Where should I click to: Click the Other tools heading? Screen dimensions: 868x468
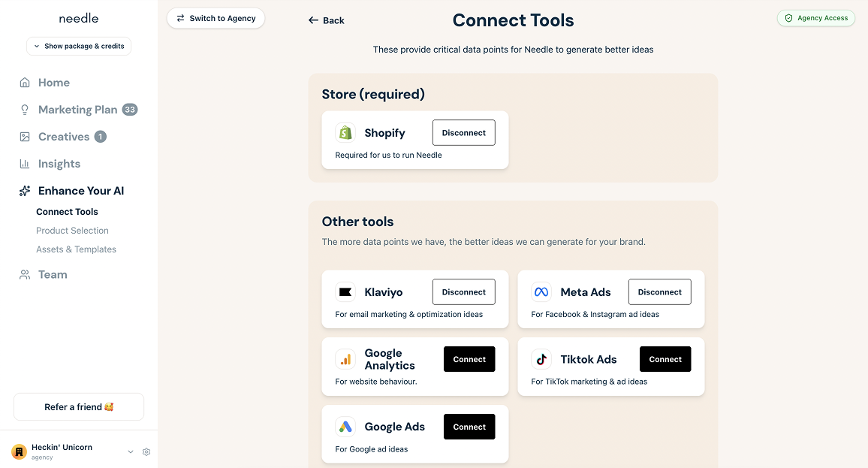357,222
